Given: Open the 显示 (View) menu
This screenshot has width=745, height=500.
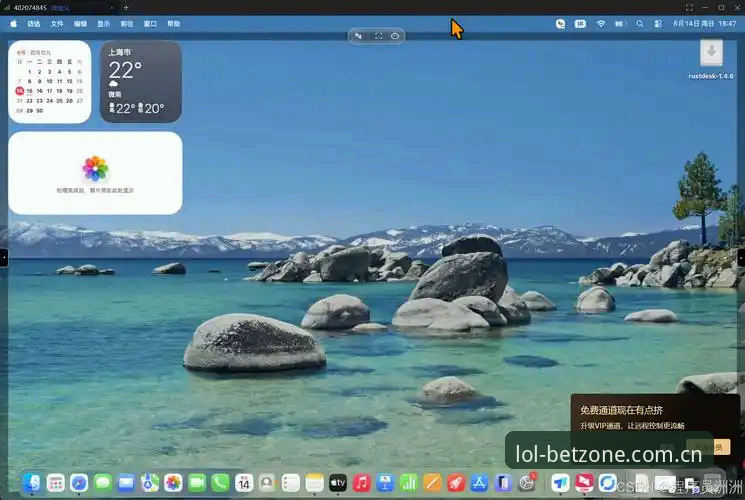Looking at the screenshot, I should point(103,23).
